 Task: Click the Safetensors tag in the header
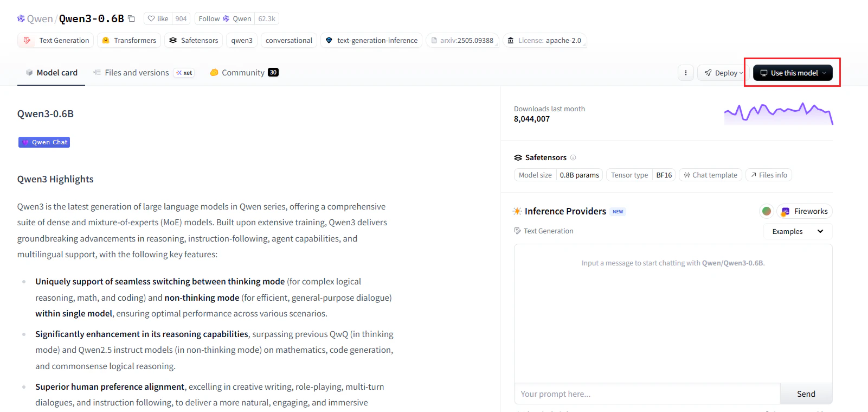194,40
